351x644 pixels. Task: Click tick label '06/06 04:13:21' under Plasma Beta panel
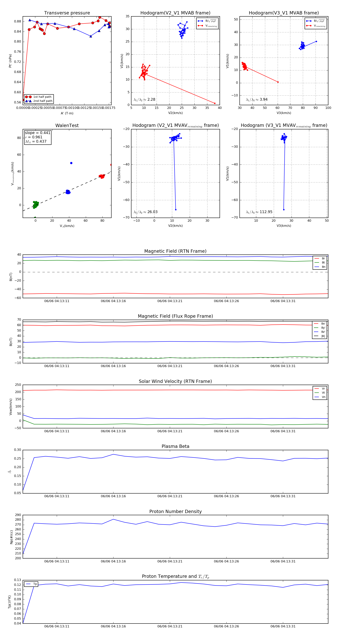[170, 496]
